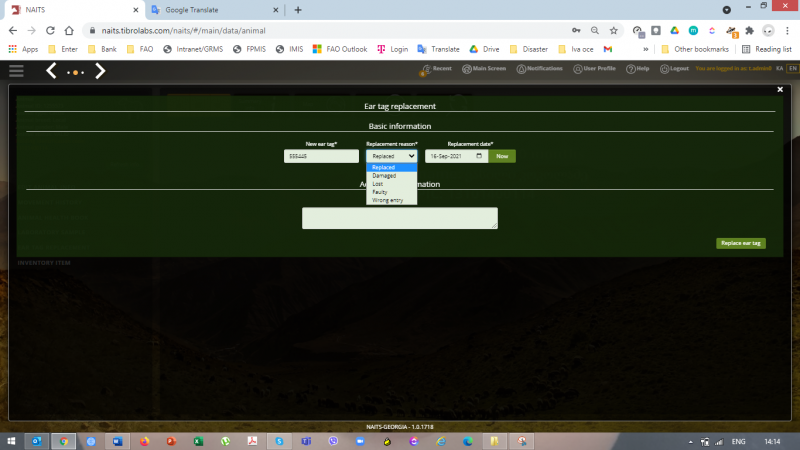
Task: Bookmark this page with star icon
Action: click(x=614, y=31)
